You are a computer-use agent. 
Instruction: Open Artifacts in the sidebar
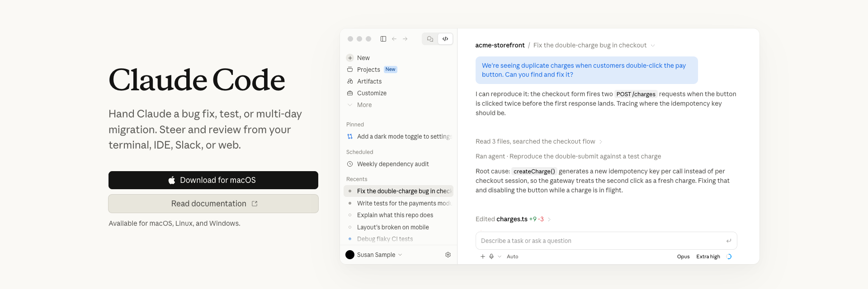click(x=369, y=81)
